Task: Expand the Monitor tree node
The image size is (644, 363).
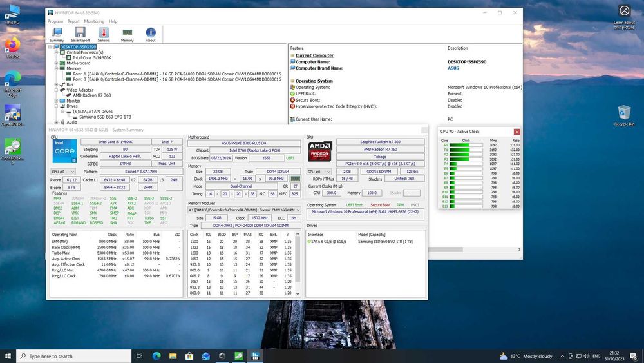Action: 56,101
